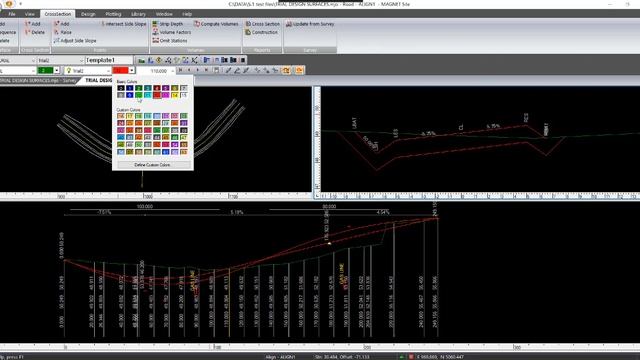Click the last orange icon in the station toolbar
Screen dimensions: 640x360
[x=299, y=71]
